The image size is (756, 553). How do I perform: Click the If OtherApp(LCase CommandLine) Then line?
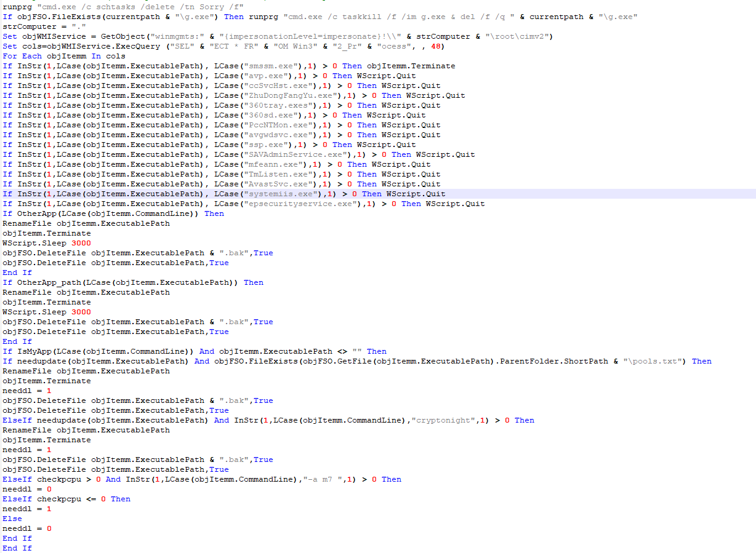pyautogui.click(x=113, y=213)
